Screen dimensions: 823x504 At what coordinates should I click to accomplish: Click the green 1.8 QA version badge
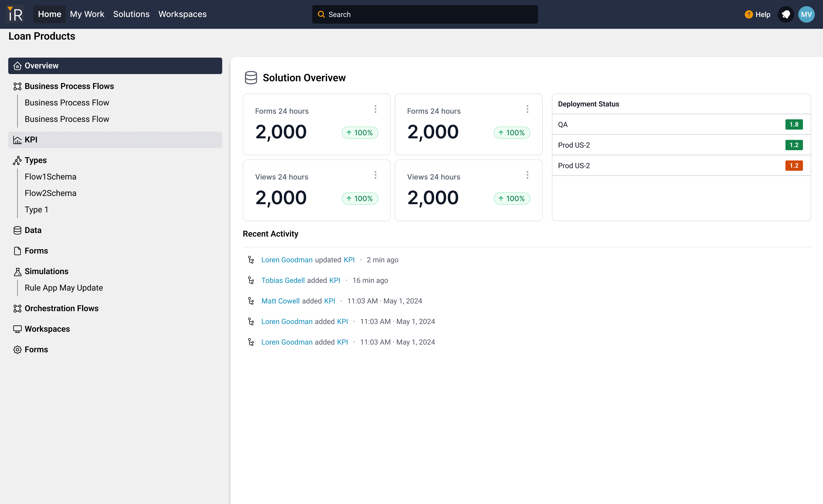(x=794, y=124)
